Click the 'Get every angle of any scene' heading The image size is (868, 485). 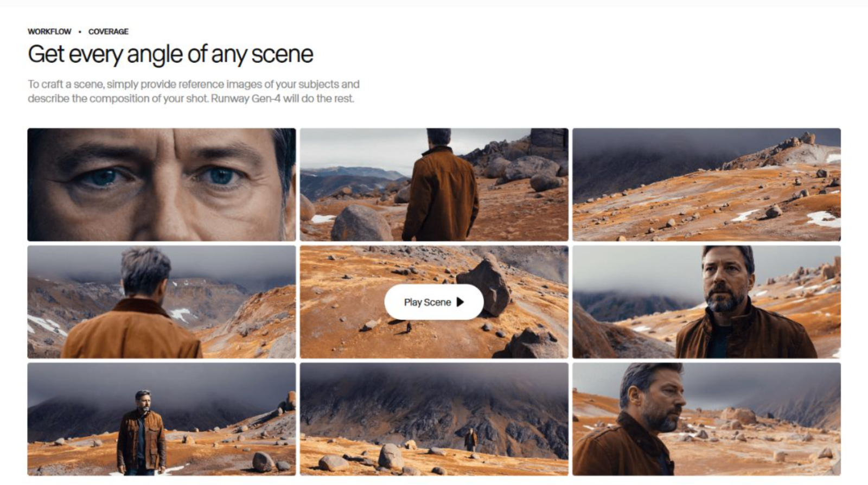tap(170, 55)
